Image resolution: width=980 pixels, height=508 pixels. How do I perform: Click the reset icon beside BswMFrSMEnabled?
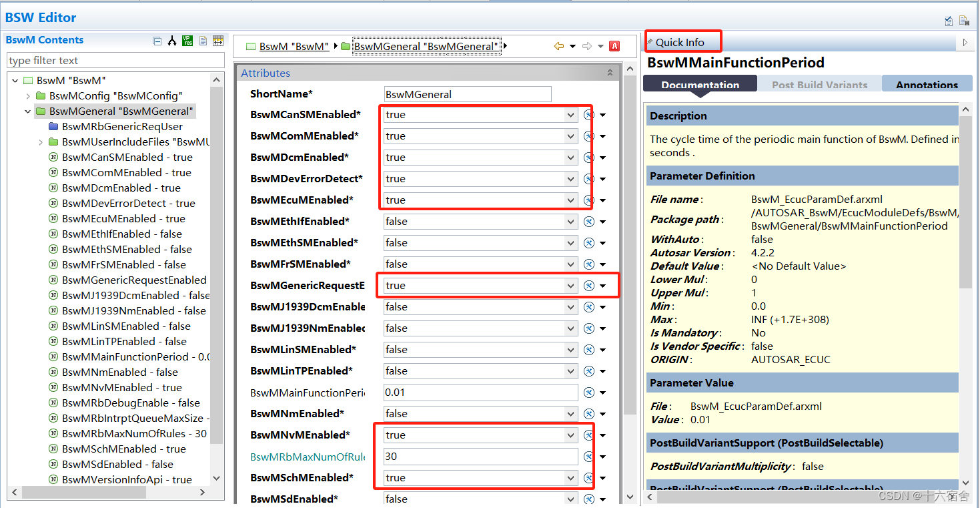(589, 264)
